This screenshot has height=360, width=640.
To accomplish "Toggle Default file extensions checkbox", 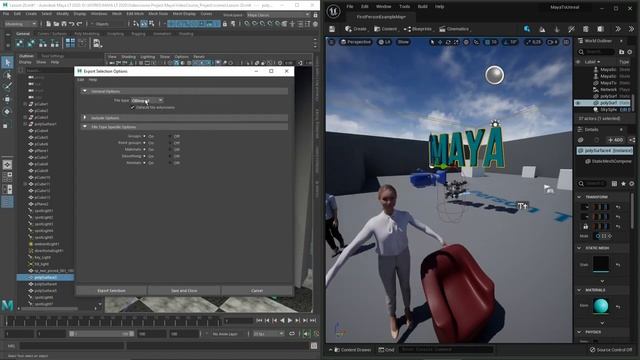I will [x=132, y=107].
